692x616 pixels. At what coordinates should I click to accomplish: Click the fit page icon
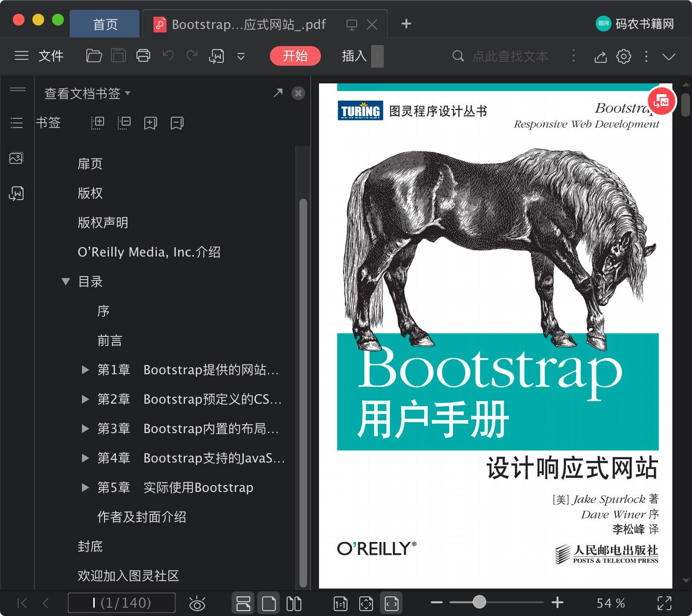[x=366, y=603]
